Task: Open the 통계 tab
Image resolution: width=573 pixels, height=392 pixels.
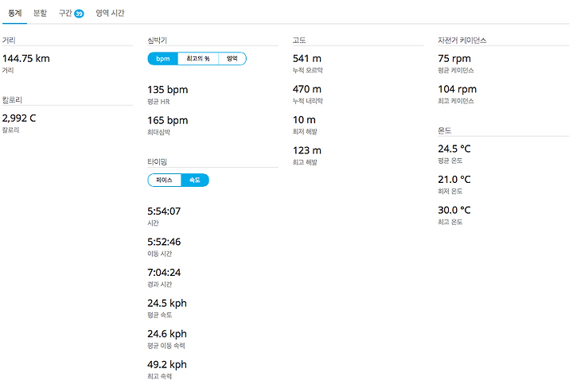Action: tap(14, 14)
